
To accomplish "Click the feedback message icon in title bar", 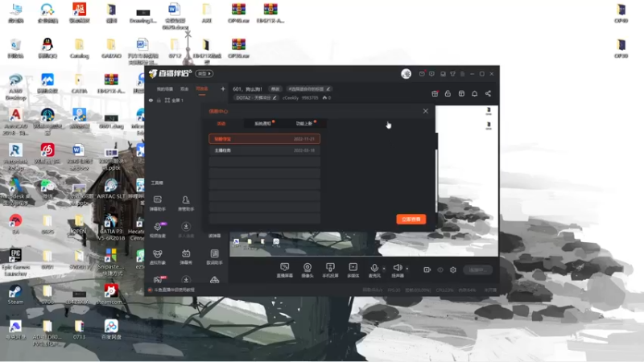I will tap(431, 74).
